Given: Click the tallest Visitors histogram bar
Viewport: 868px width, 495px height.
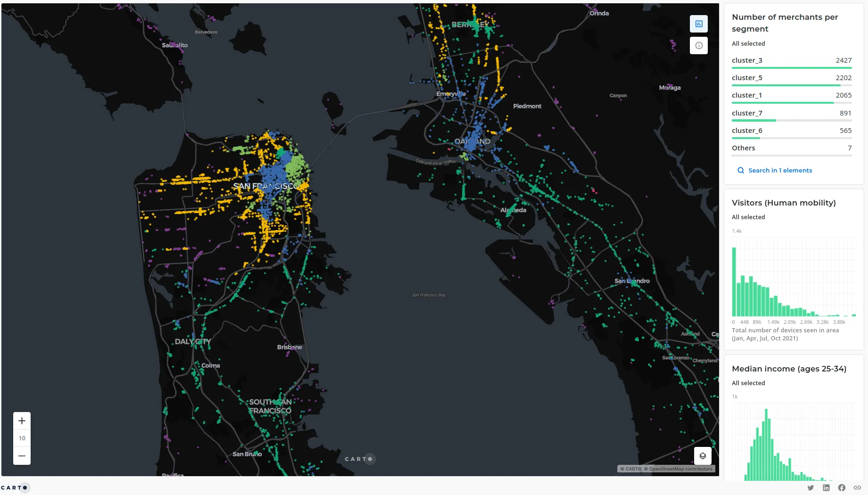Looking at the screenshot, I should (x=734, y=281).
